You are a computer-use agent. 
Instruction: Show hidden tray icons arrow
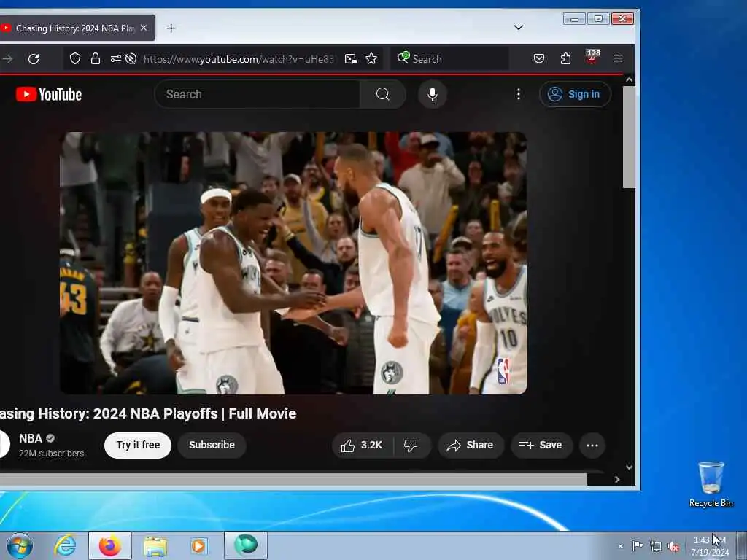(x=620, y=546)
